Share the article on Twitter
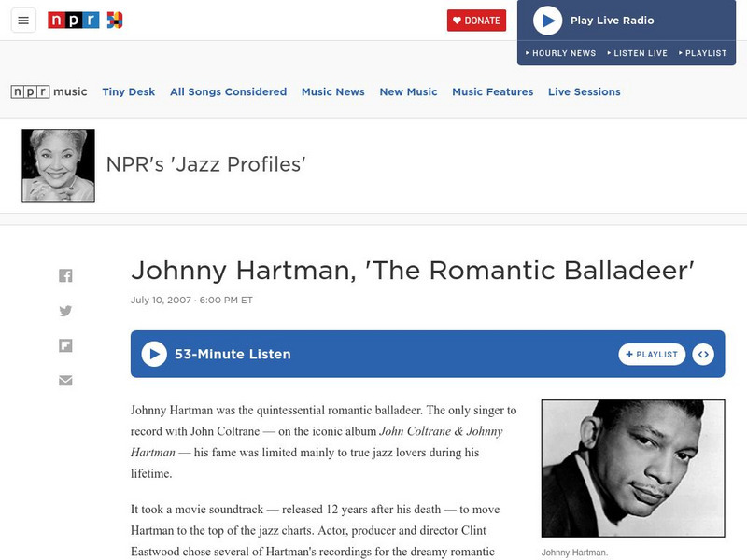This screenshot has width=747, height=560. pos(65,311)
